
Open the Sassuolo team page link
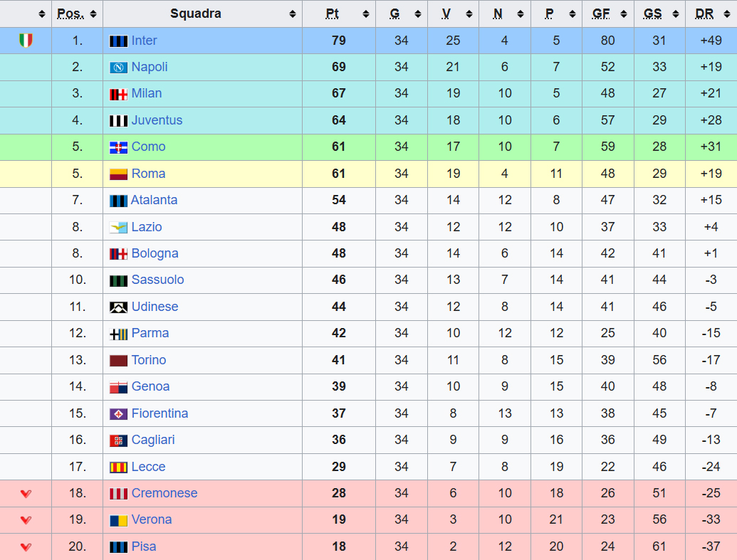click(x=157, y=280)
